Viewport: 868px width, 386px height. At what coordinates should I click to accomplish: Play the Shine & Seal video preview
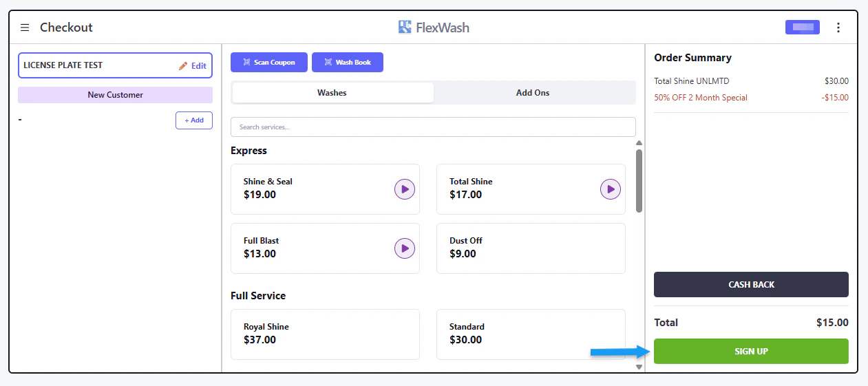click(x=405, y=189)
